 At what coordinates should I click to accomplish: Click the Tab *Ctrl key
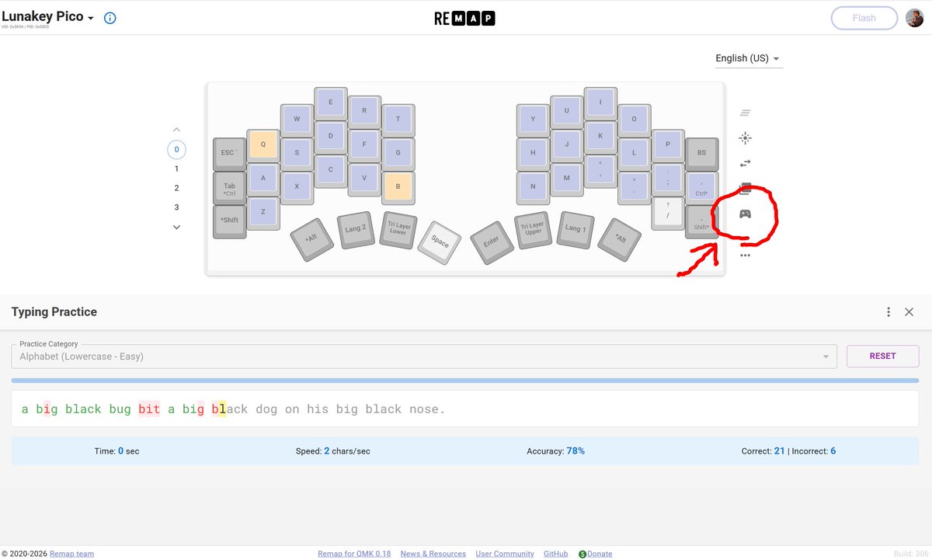(229, 188)
